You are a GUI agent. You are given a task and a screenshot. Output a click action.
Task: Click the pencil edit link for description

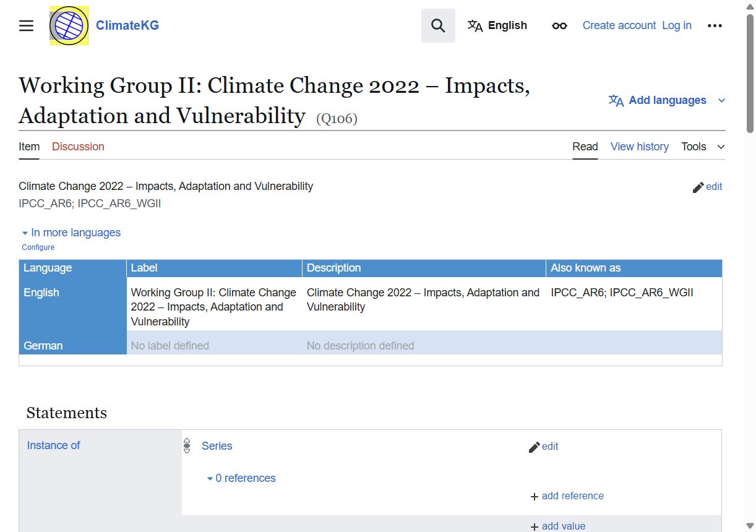pos(707,187)
